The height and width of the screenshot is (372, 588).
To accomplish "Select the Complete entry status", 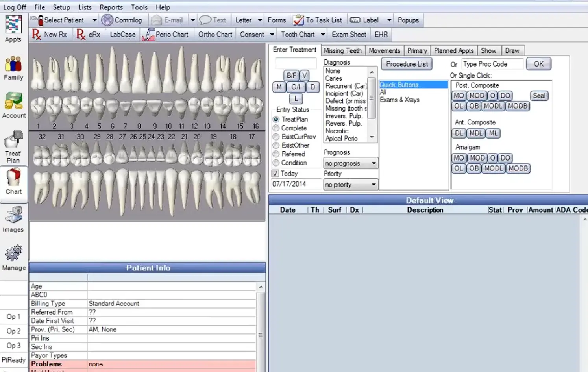I will (x=276, y=128).
